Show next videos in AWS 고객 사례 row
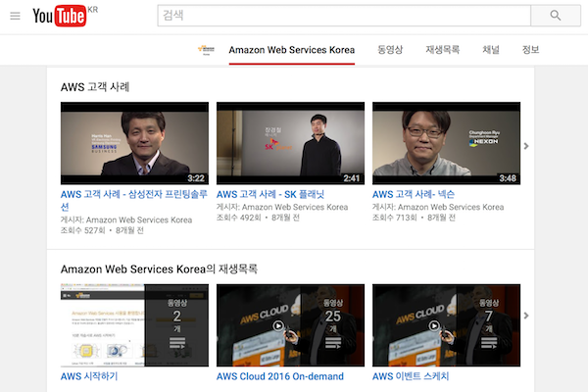 526,146
